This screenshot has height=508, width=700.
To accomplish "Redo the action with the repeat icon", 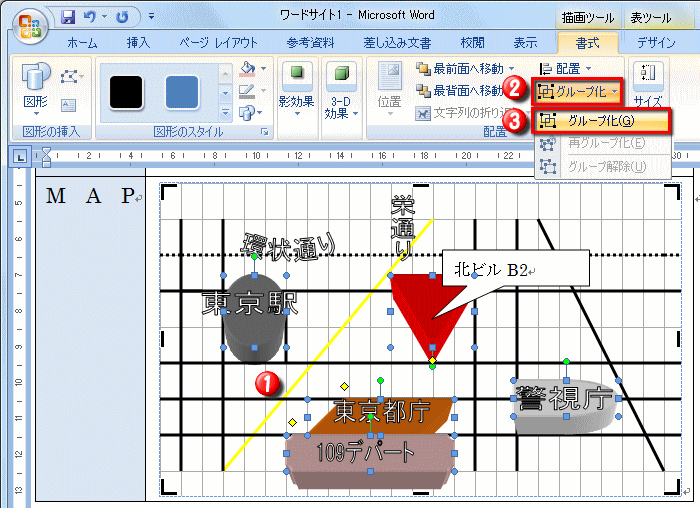I will tap(122, 17).
